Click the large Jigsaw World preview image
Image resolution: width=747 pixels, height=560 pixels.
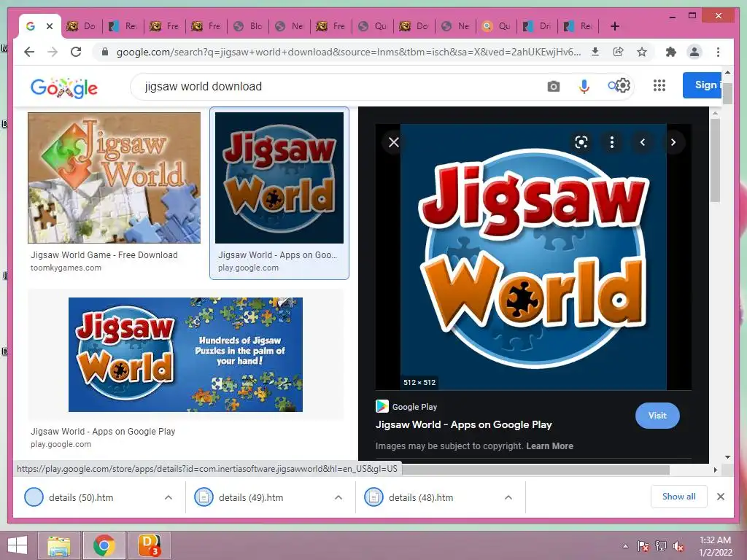click(x=533, y=257)
